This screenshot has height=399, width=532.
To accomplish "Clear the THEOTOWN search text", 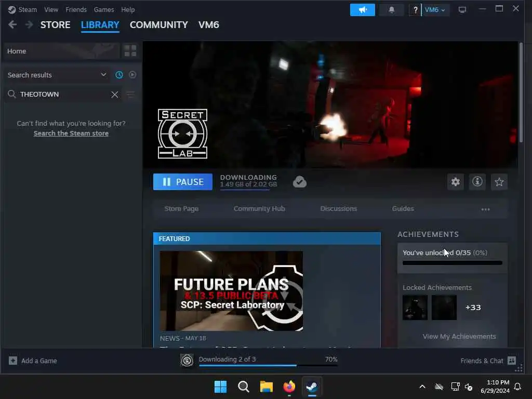I will pos(115,95).
